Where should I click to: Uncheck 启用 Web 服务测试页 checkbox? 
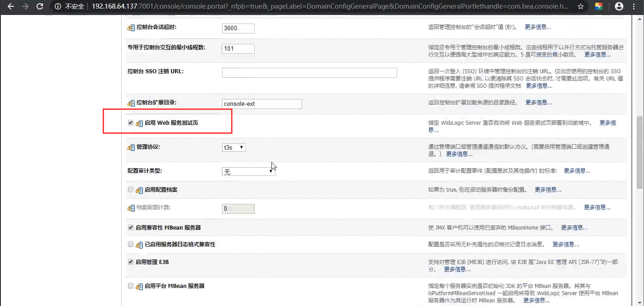(x=131, y=122)
